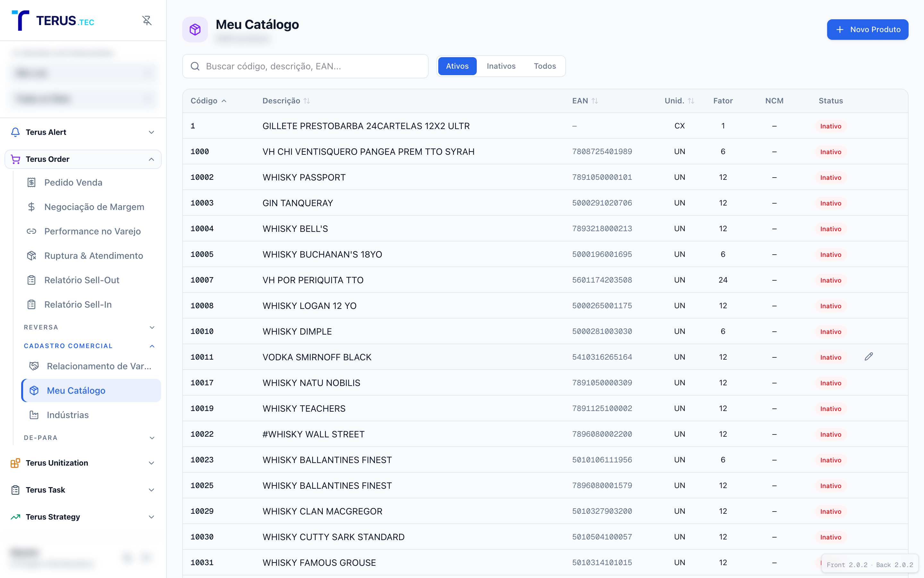Open the Indústrias page
The width and height of the screenshot is (924, 578).
coord(91,415)
